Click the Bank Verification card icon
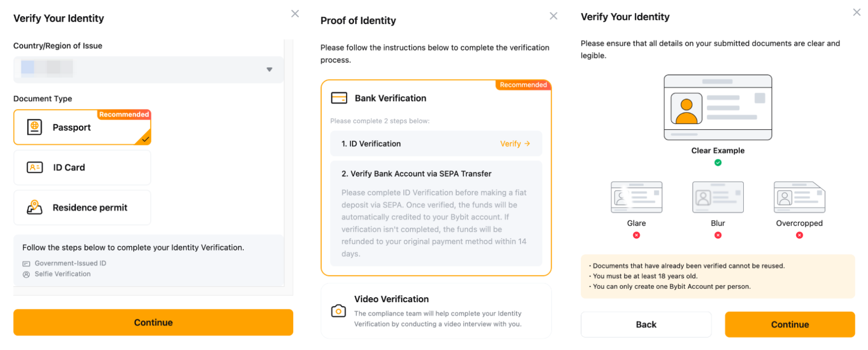Image resolution: width=868 pixels, height=350 pixels. (339, 98)
